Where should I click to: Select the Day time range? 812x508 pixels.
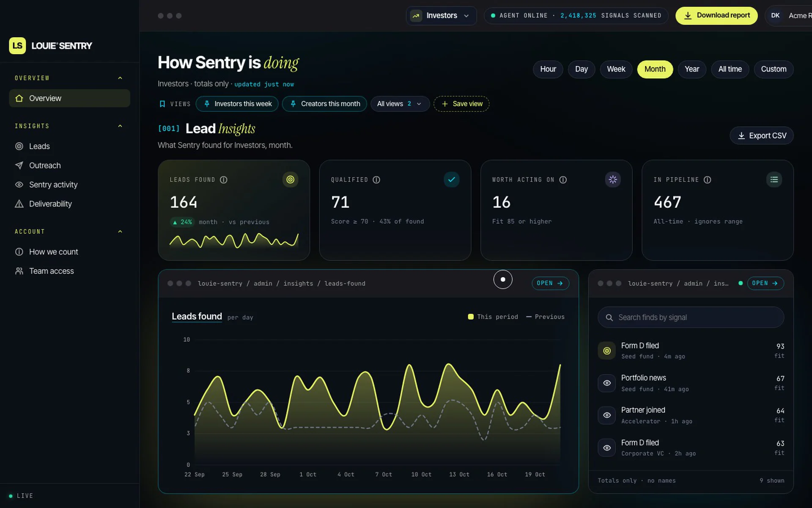coord(581,69)
